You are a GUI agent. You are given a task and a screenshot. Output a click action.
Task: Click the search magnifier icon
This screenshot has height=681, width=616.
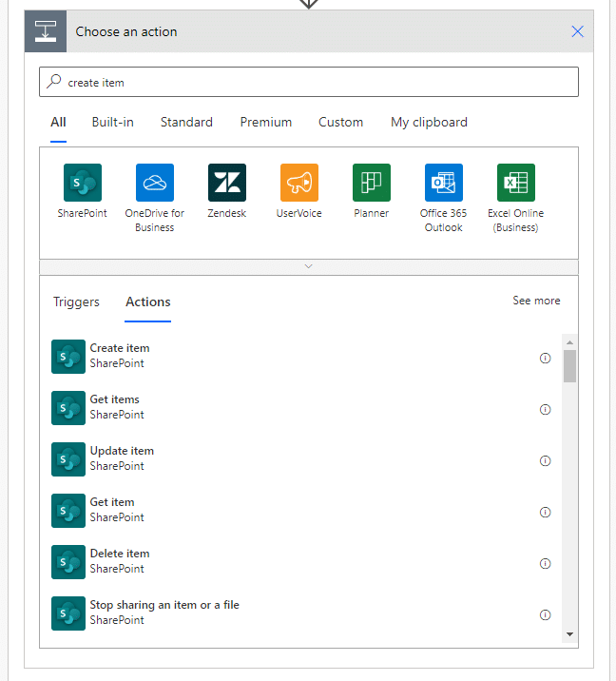pos(54,82)
